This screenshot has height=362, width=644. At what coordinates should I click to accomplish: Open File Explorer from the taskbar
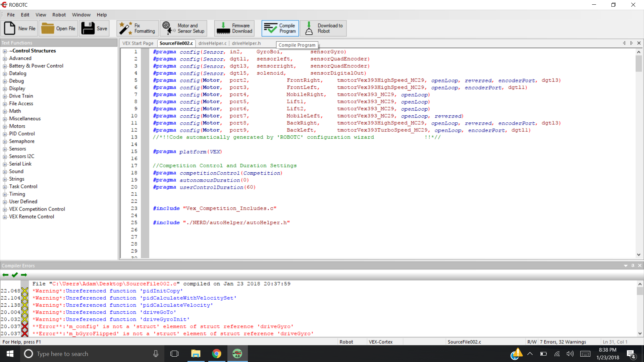196,354
